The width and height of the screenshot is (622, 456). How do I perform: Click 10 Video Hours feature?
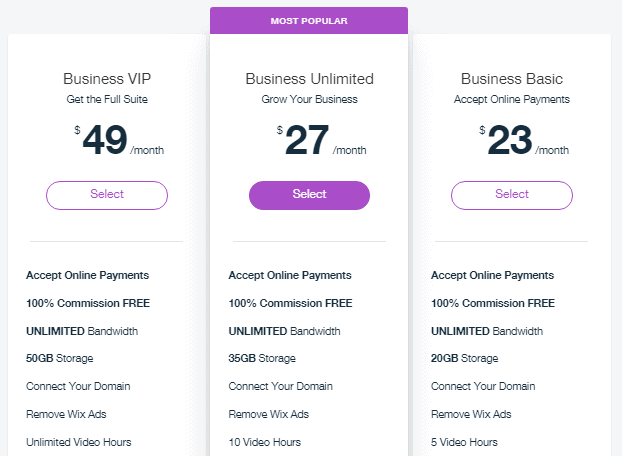click(265, 442)
